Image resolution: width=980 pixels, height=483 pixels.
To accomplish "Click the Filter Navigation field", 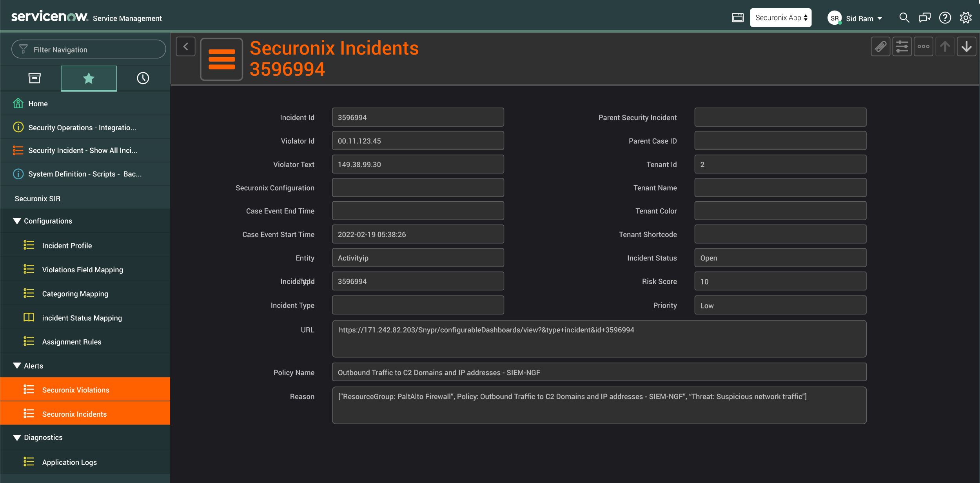I will pos(89,49).
